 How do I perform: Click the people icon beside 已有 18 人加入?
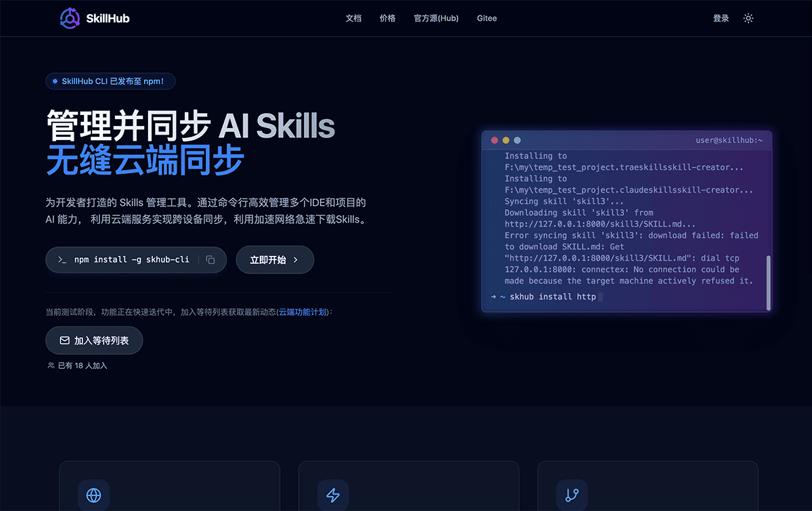tap(50, 365)
